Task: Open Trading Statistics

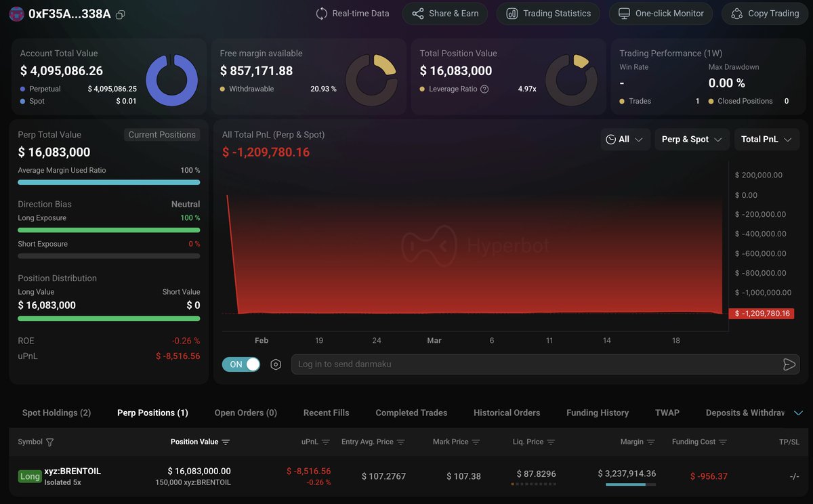Action: [x=548, y=14]
